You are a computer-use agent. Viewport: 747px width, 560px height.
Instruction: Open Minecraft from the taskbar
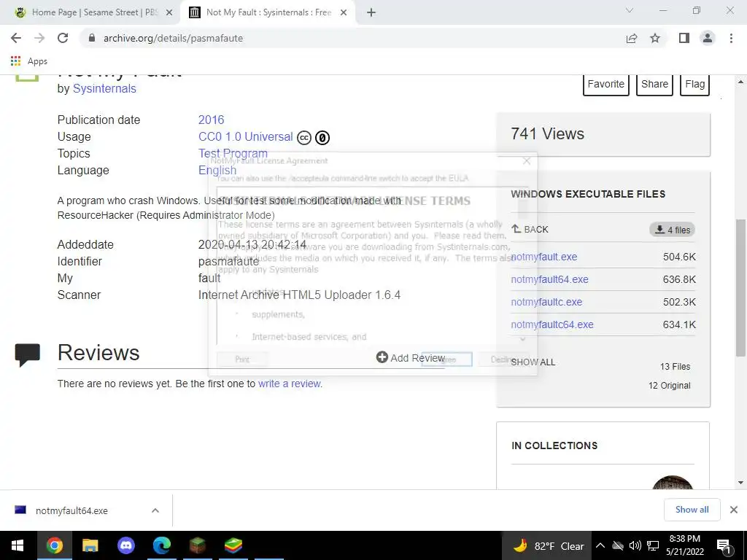click(x=197, y=545)
